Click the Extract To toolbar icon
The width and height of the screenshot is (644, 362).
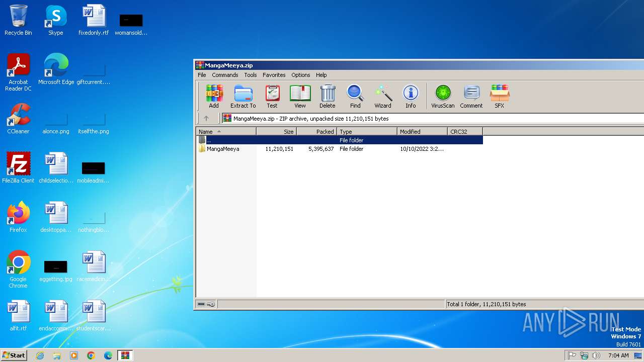point(243,96)
